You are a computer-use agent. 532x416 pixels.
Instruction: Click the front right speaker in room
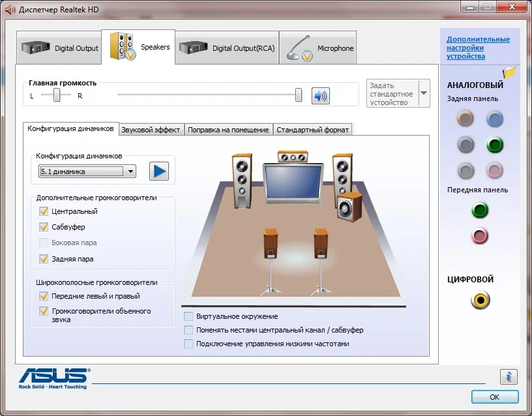tap(342, 175)
